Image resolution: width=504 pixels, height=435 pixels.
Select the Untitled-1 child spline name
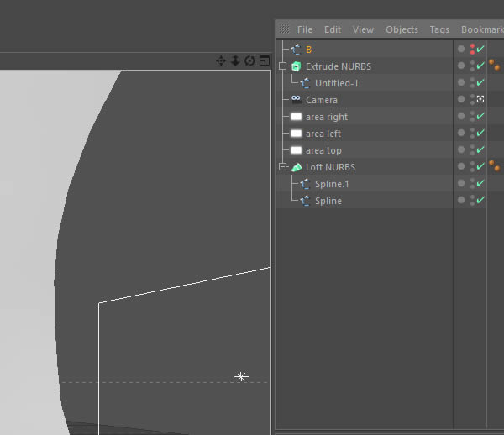[337, 83]
